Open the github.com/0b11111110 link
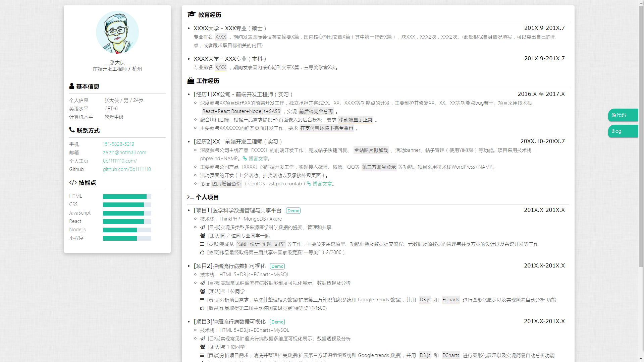The image size is (644, 362). (x=127, y=169)
